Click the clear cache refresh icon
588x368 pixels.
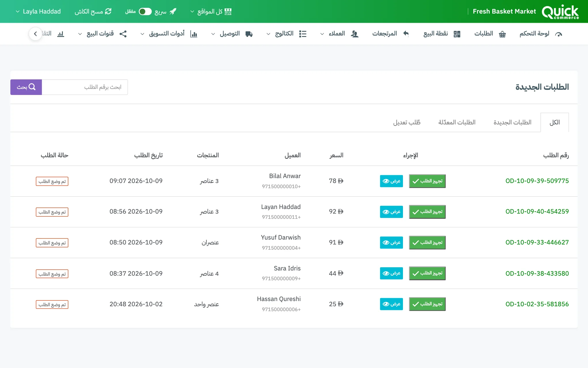coord(108,12)
